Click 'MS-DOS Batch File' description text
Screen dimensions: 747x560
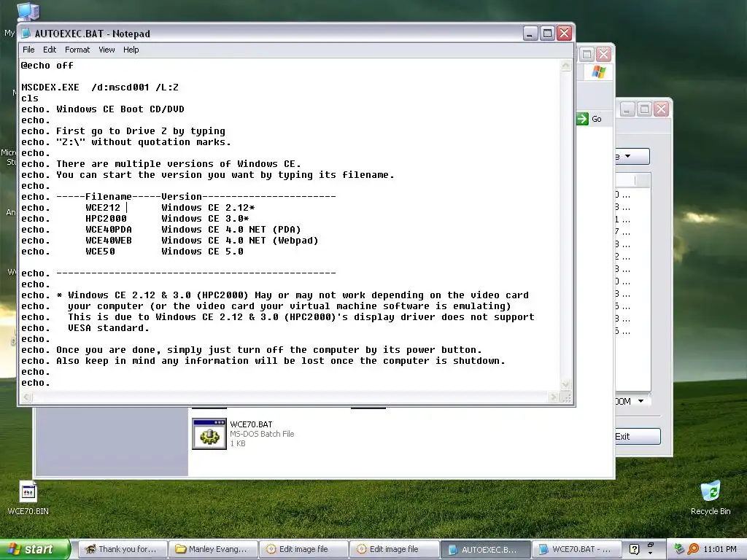(262, 434)
